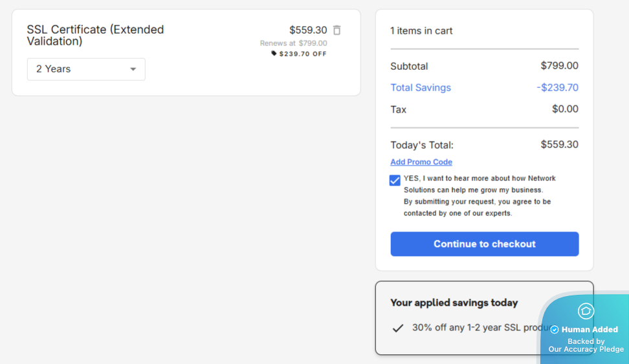629x364 pixels.
Task: Click Add Promo Code link
Action: (x=421, y=162)
